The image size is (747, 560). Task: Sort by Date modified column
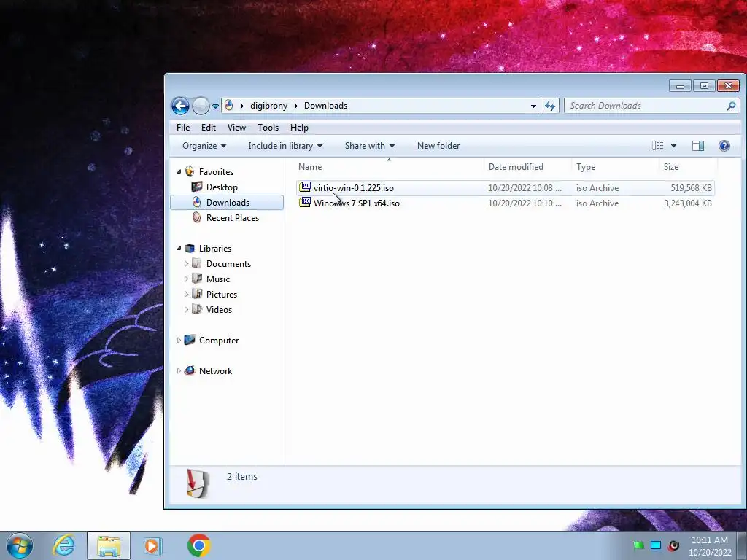click(x=528, y=167)
